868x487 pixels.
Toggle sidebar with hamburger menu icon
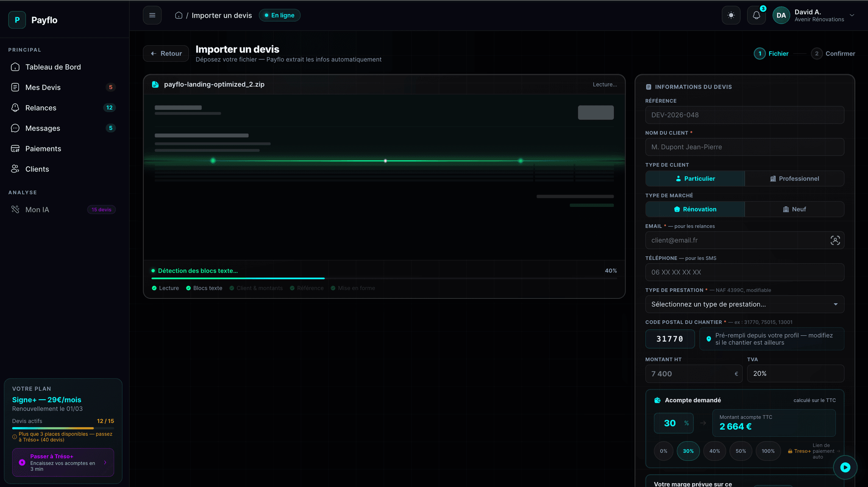[152, 15]
